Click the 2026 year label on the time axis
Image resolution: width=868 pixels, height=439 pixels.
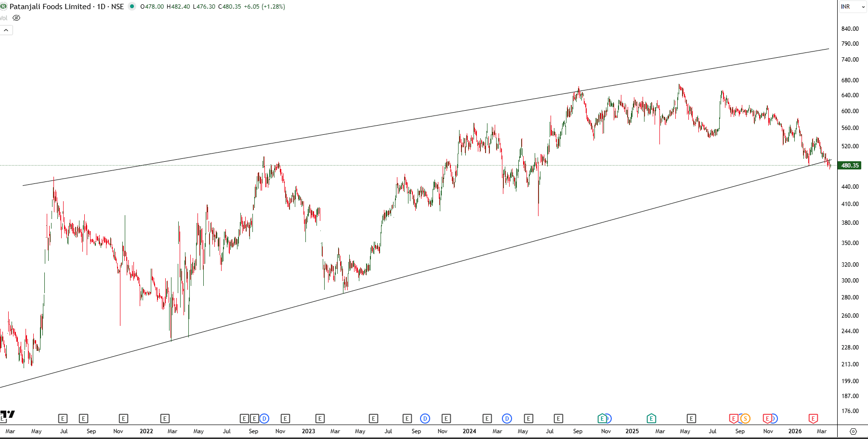795,431
